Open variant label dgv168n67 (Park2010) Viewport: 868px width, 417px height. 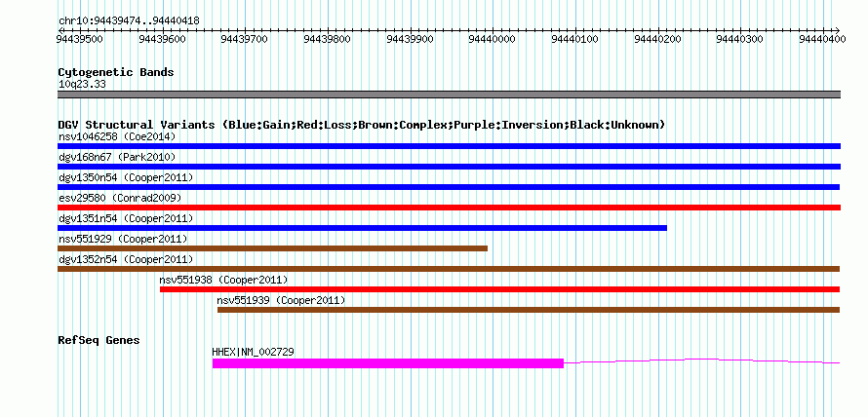click(x=117, y=157)
